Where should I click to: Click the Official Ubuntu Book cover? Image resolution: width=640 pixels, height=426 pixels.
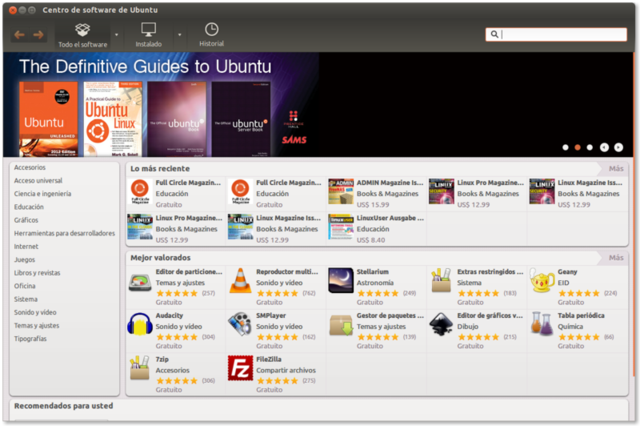click(x=177, y=119)
